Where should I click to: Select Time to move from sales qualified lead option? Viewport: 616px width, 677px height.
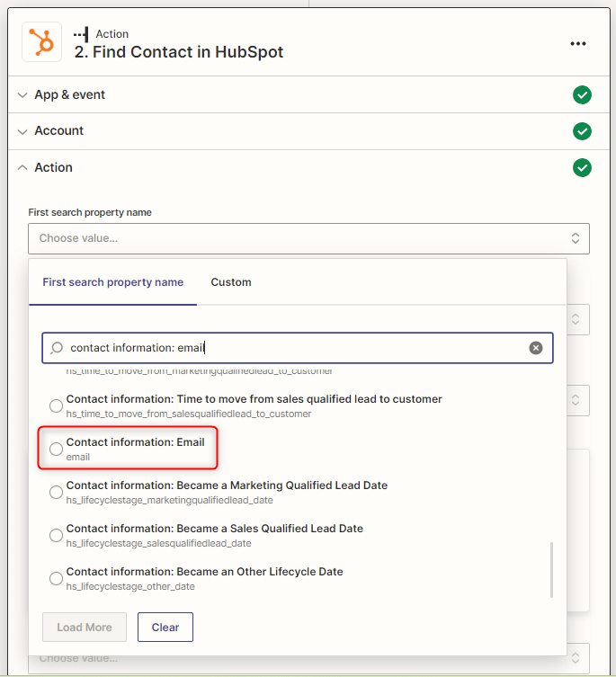pyautogui.click(x=56, y=405)
